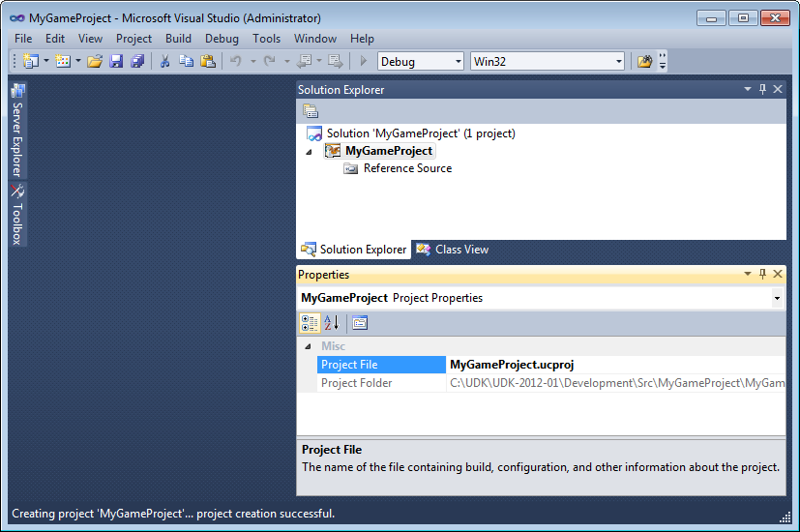The image size is (800, 532).
Task: Click the Project Folder path value
Action: point(617,383)
